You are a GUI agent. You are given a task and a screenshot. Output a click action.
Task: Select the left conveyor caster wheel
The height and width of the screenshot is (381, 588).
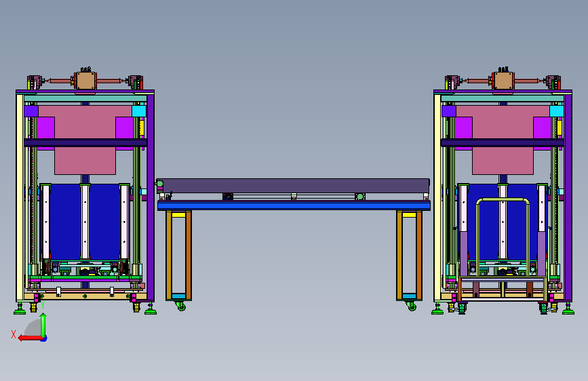coord(181,306)
